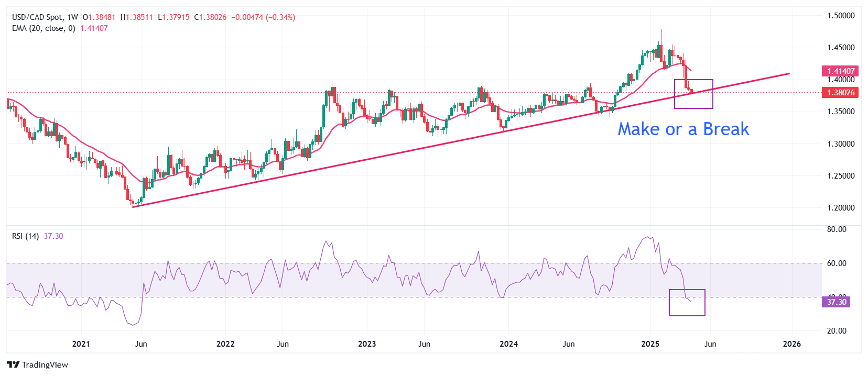Click the 2026 label on time axis

click(791, 344)
